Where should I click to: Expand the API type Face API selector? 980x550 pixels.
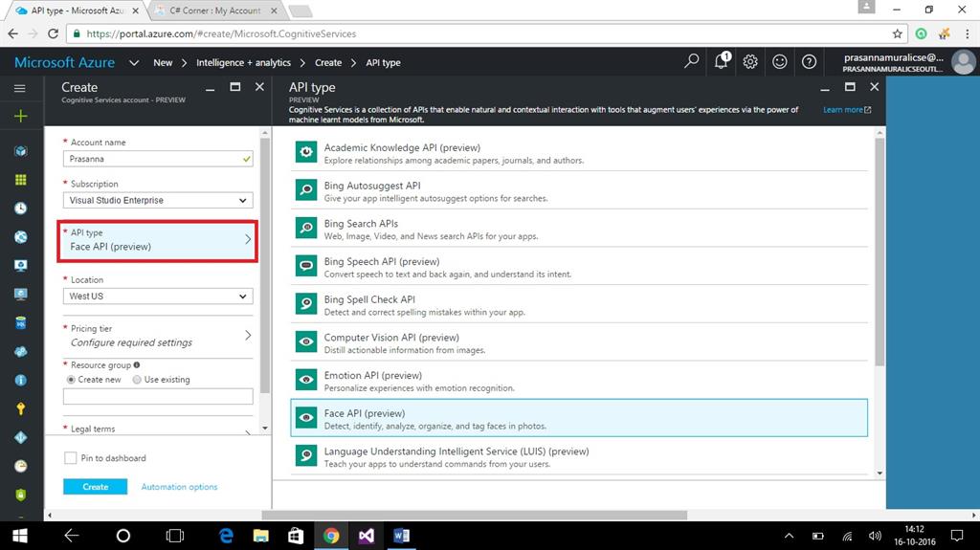tap(158, 240)
